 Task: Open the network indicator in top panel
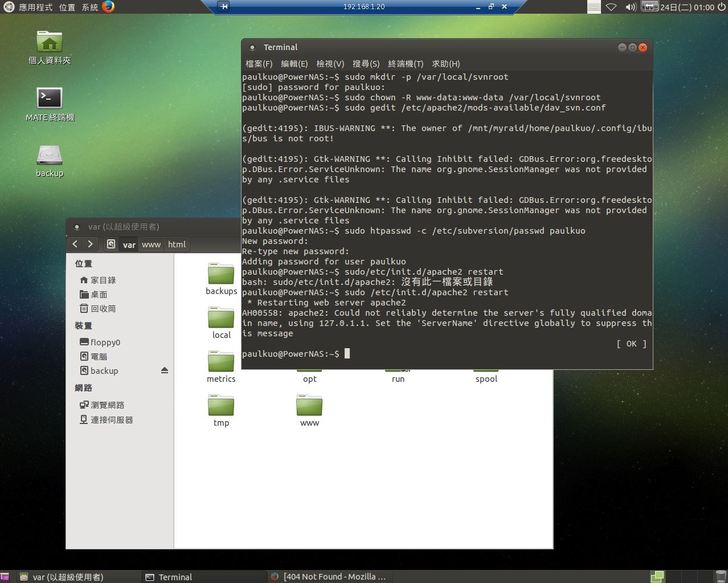[x=611, y=7]
